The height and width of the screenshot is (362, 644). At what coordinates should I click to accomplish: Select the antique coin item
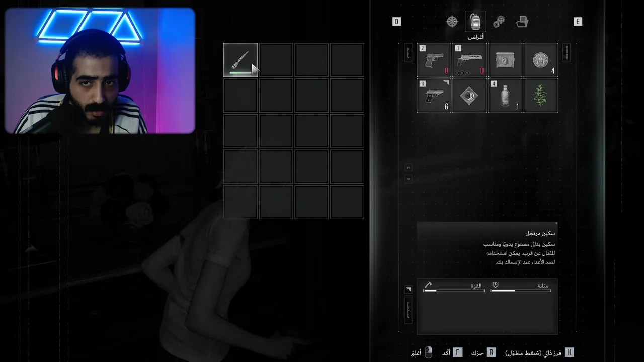coord(540,60)
